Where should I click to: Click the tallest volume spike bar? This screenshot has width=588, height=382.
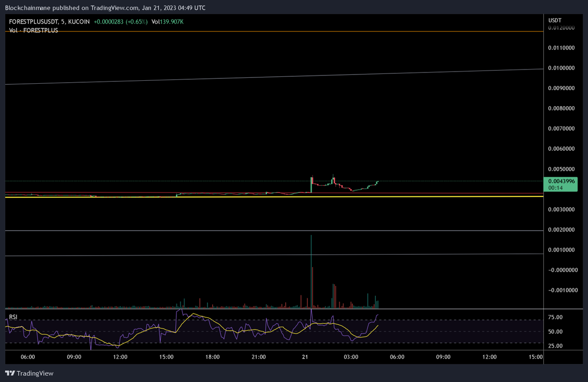click(311, 272)
